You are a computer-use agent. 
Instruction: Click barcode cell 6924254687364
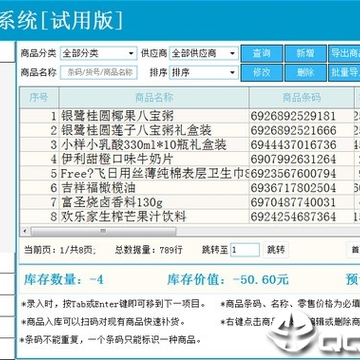(302, 217)
